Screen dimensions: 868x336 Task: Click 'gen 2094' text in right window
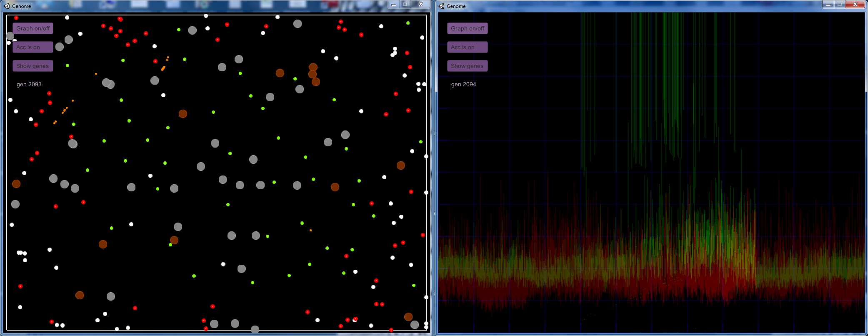tap(463, 84)
